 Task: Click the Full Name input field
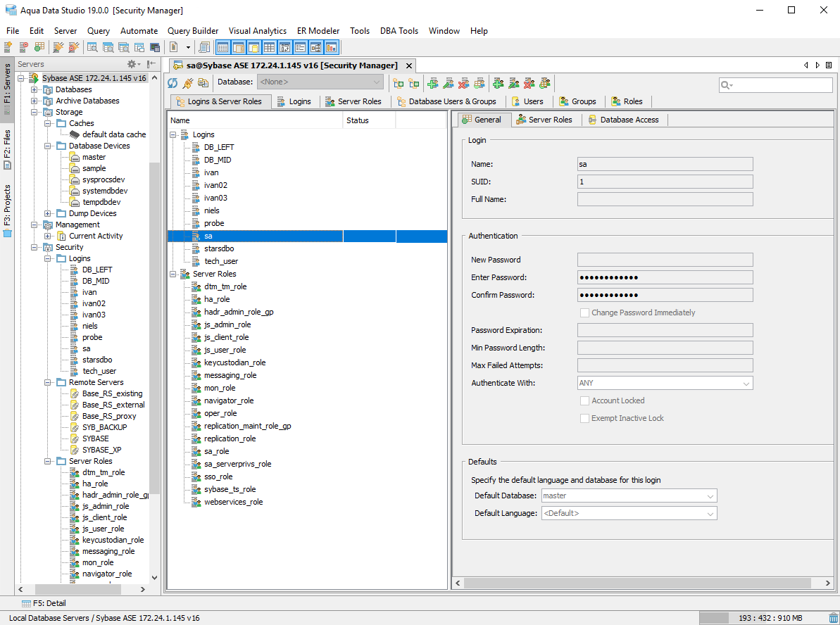coord(665,199)
